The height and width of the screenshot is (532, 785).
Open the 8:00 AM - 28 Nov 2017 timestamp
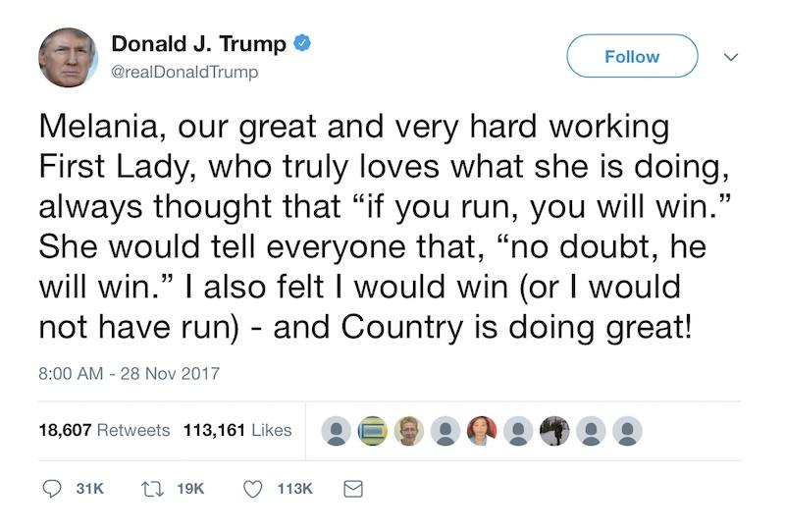click(x=130, y=374)
